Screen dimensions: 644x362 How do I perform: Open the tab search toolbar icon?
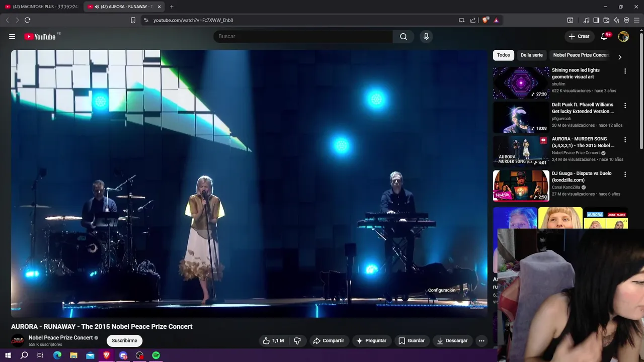click(x=570, y=20)
